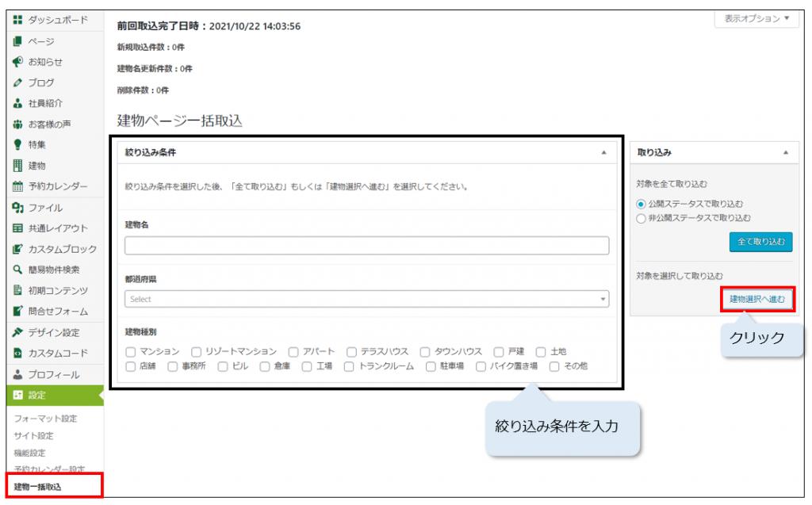Click the デザイン設定 paintbrush icon

coord(17,332)
